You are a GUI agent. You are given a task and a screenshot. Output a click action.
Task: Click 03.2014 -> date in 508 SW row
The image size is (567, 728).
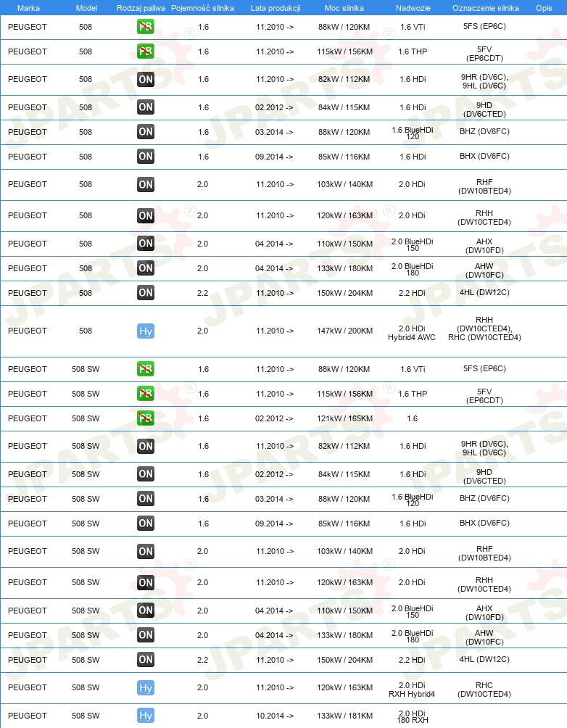pyautogui.click(x=274, y=499)
